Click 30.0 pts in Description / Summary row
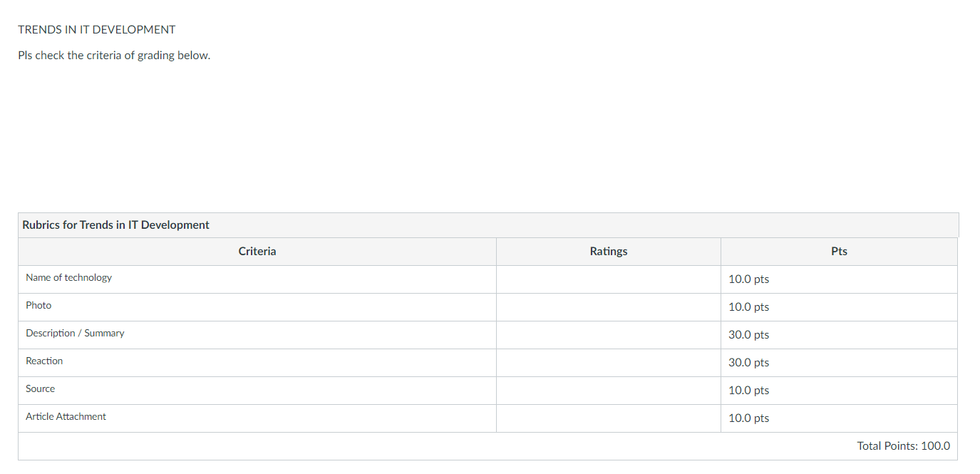 tap(748, 334)
